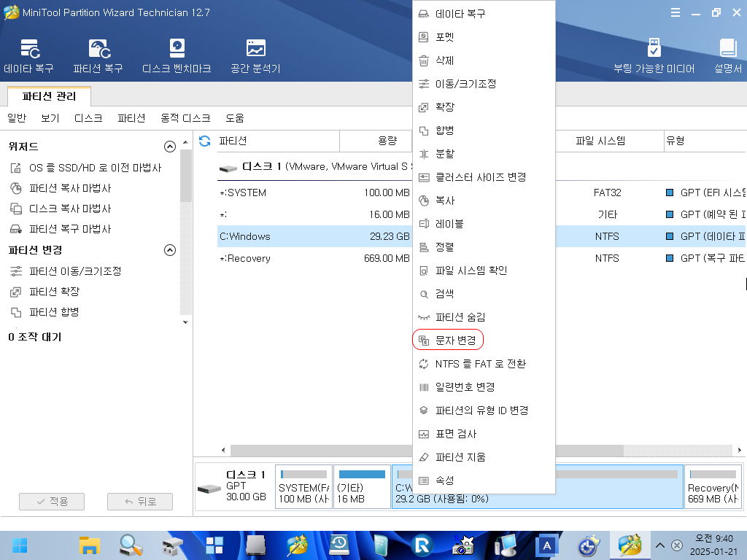Click the 적용 apply button
The height and width of the screenshot is (560, 747).
(52, 502)
